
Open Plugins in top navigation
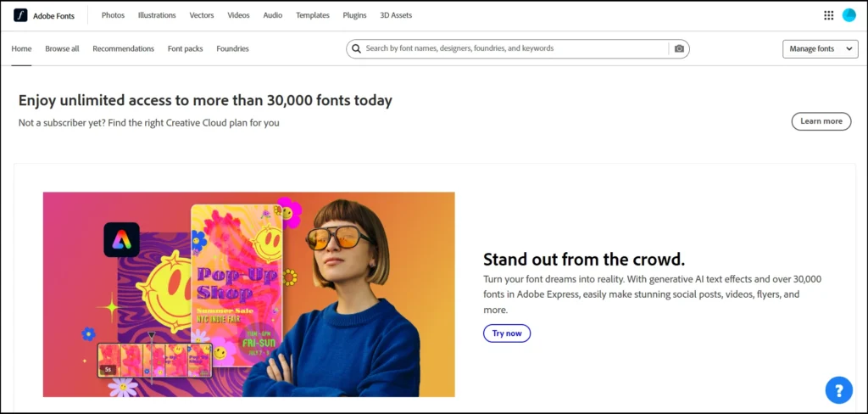tap(355, 15)
